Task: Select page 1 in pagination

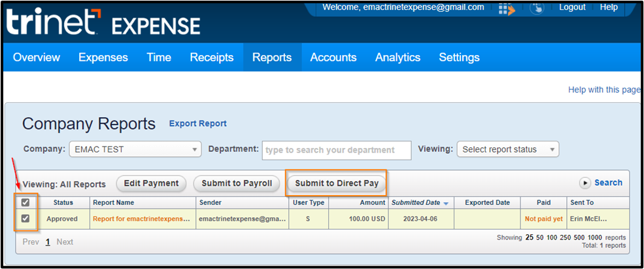Action: click(x=48, y=242)
